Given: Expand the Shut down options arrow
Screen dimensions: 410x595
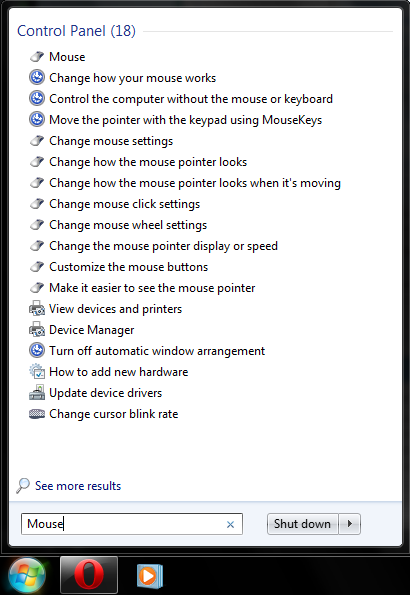Looking at the screenshot, I should (x=349, y=524).
